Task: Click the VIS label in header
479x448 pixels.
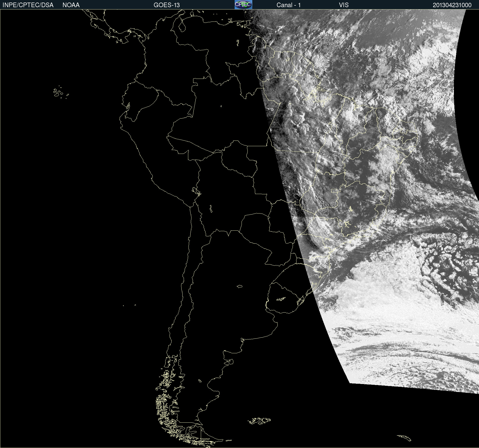Action: coord(344,5)
